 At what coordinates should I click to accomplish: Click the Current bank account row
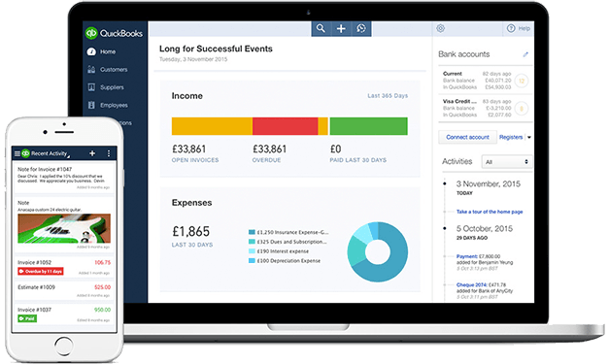click(485, 81)
